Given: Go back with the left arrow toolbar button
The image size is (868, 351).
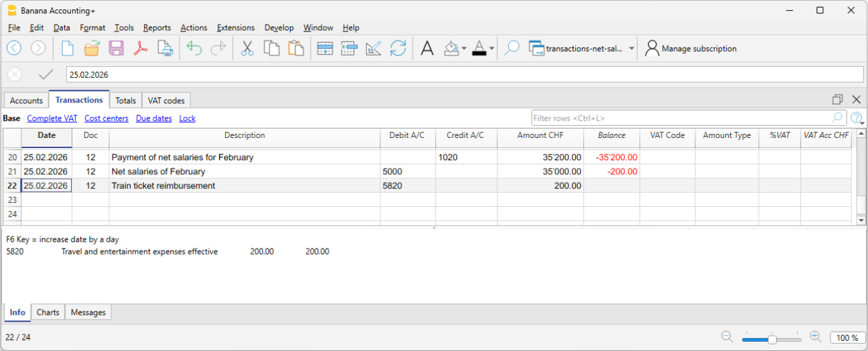Looking at the screenshot, I should click(14, 48).
